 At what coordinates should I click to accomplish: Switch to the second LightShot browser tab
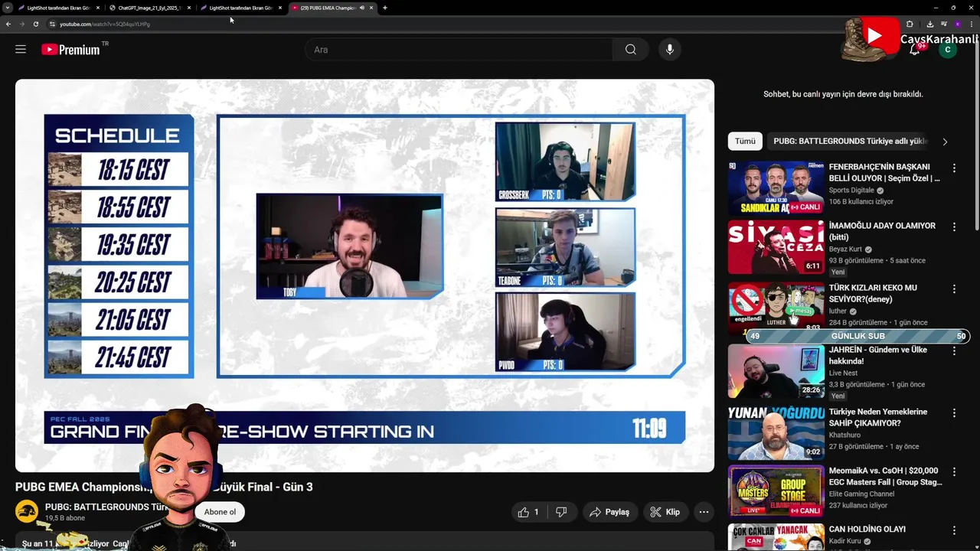tap(242, 8)
